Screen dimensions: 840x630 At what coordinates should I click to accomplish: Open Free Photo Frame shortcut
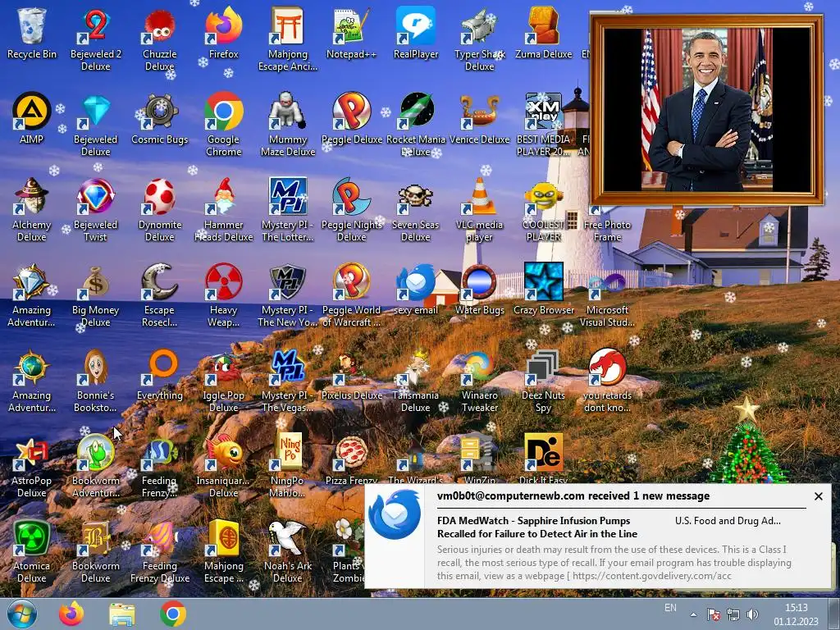[x=607, y=224]
